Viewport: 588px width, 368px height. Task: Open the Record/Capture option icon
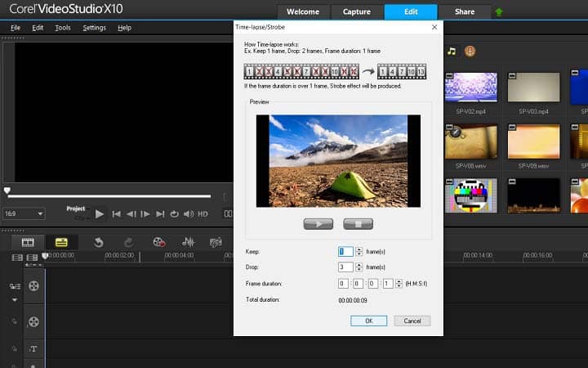(x=159, y=242)
